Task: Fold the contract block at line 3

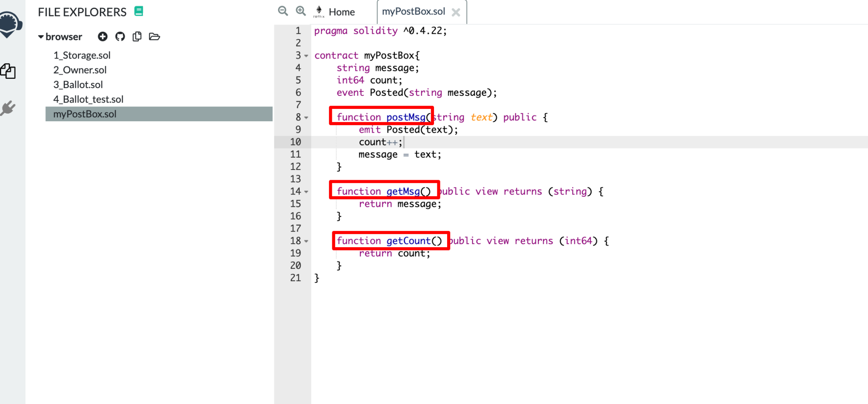Action: (306, 56)
